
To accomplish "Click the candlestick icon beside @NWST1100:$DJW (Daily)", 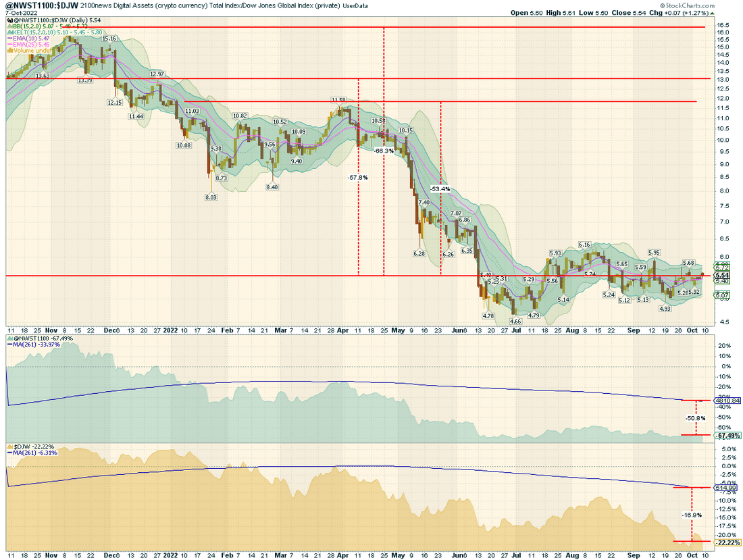I will click(9, 21).
